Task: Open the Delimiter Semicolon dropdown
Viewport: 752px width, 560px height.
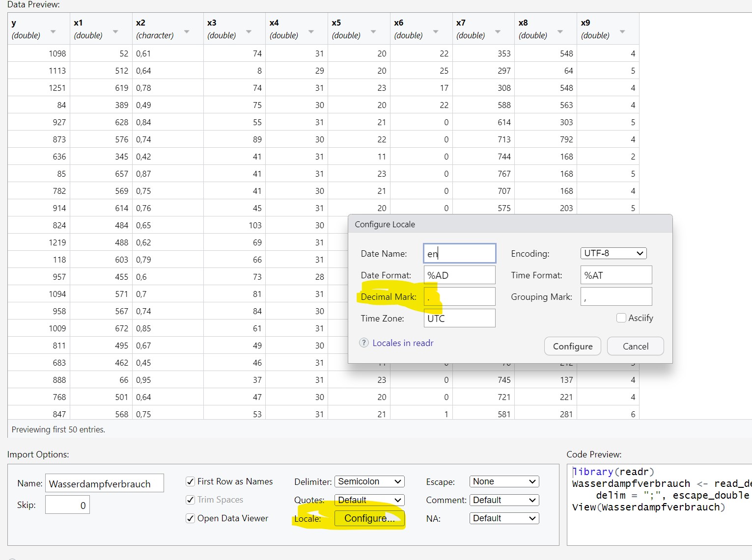Action: [369, 481]
